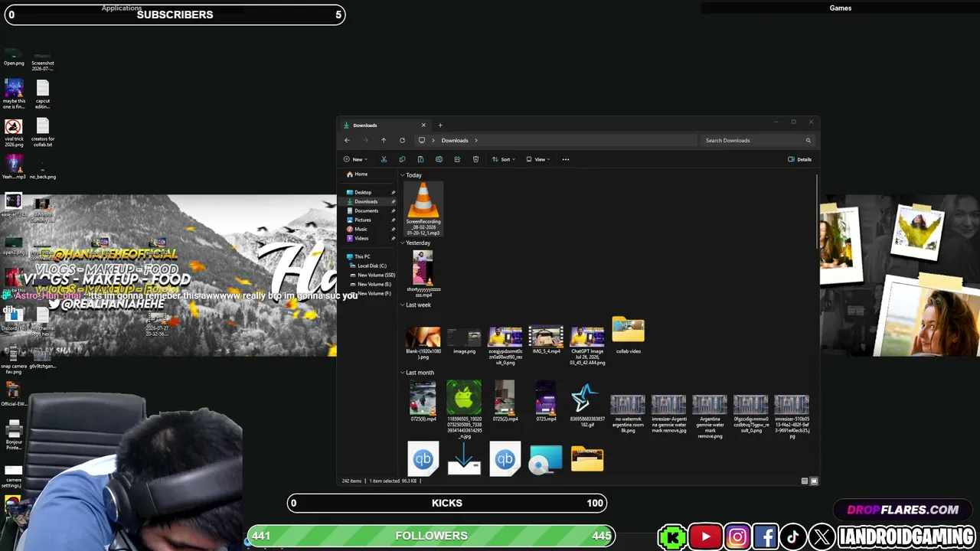Image resolution: width=980 pixels, height=551 pixels.
Task: Select the IMG_5_4.mp4 video
Action: coord(546,341)
